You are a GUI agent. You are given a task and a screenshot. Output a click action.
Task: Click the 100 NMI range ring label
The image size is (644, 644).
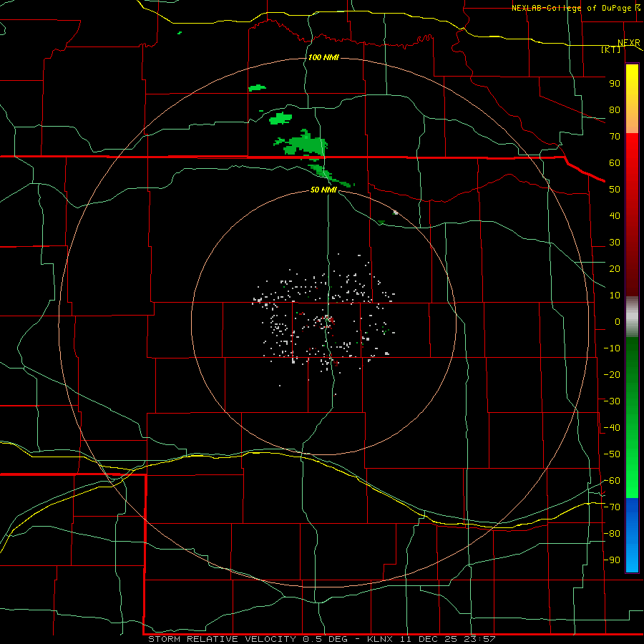coord(323,57)
